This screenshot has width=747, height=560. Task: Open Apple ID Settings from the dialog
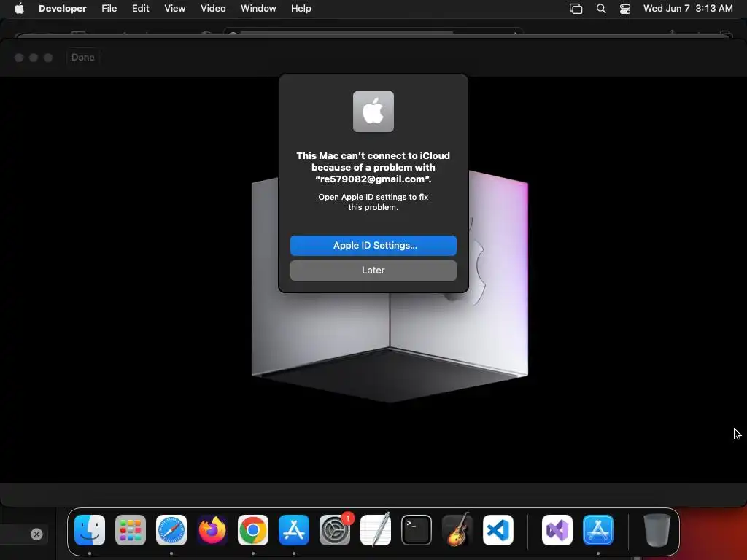pyautogui.click(x=373, y=245)
